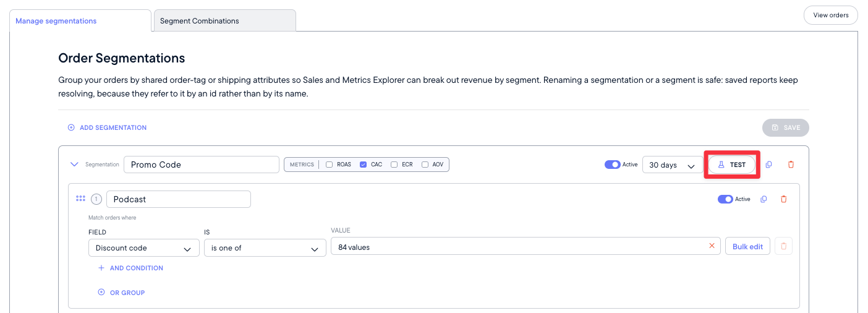Edit the Promo Code segmentation name field

pos(202,165)
